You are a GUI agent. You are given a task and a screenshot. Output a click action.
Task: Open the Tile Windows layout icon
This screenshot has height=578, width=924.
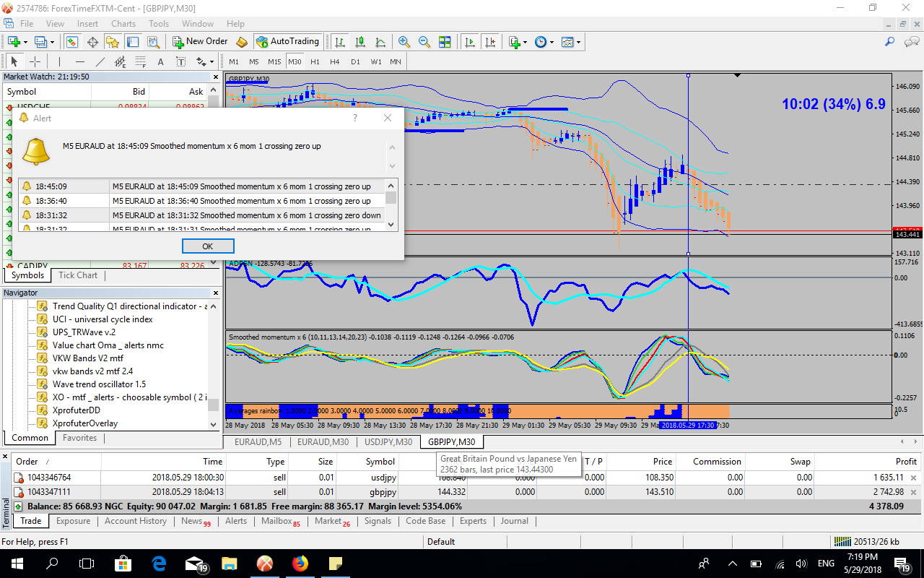point(445,42)
